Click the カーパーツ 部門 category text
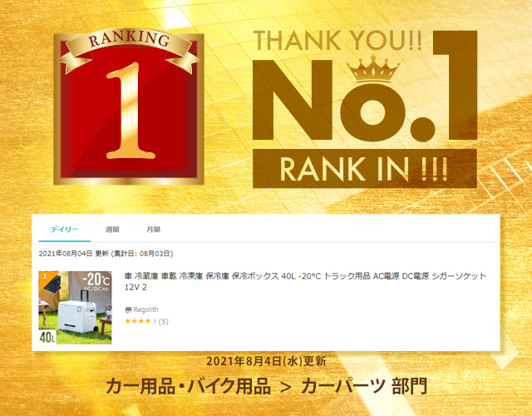532x416 pixels. 364,386
